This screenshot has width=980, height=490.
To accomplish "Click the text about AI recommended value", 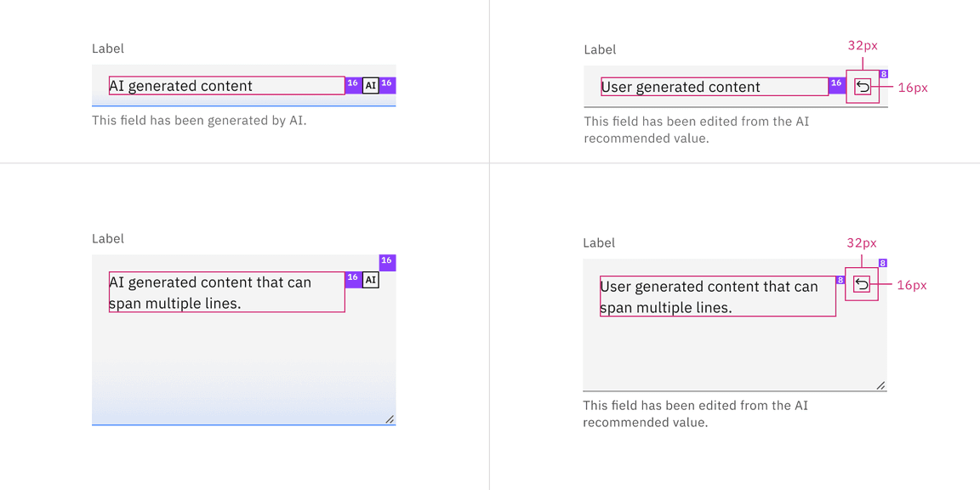I will click(695, 129).
